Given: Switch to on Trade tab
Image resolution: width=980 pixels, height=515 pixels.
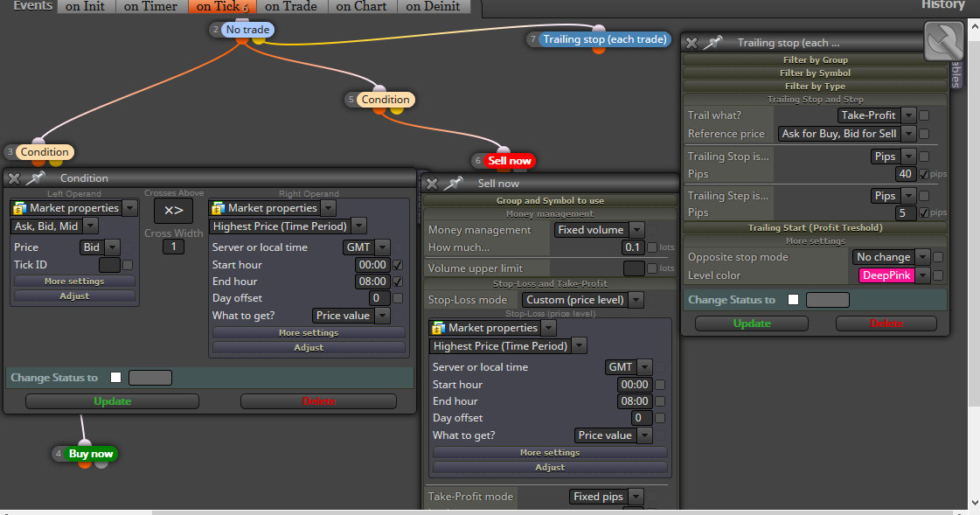Looking at the screenshot, I should 290,6.
